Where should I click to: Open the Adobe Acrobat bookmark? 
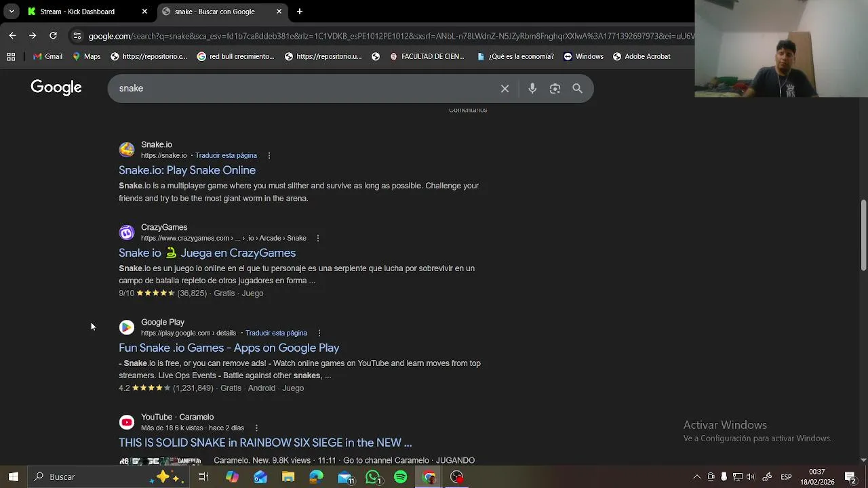click(641, 56)
